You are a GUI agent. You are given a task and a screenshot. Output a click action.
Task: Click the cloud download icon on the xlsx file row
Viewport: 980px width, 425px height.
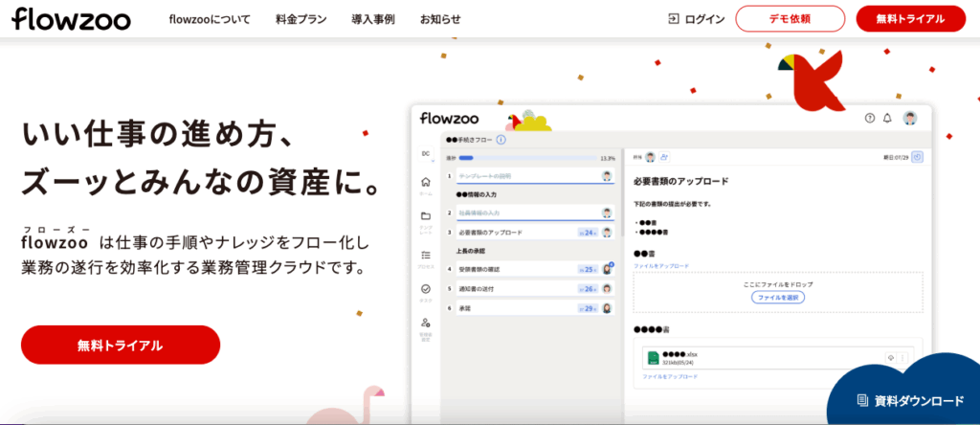click(x=891, y=357)
